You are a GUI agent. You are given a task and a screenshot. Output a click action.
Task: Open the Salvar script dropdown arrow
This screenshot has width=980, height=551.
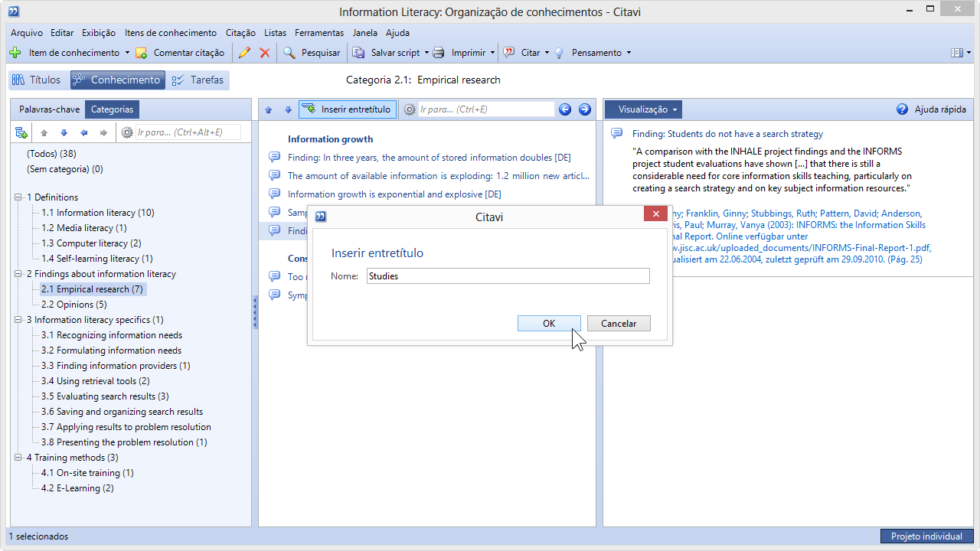coord(426,53)
